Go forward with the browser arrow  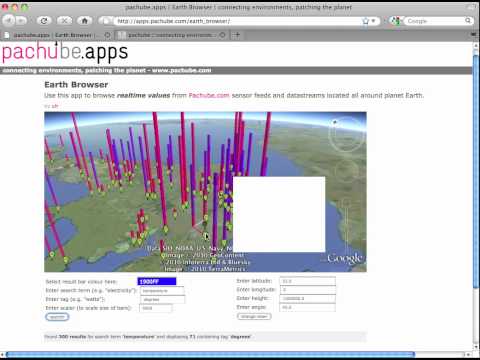coord(21,21)
